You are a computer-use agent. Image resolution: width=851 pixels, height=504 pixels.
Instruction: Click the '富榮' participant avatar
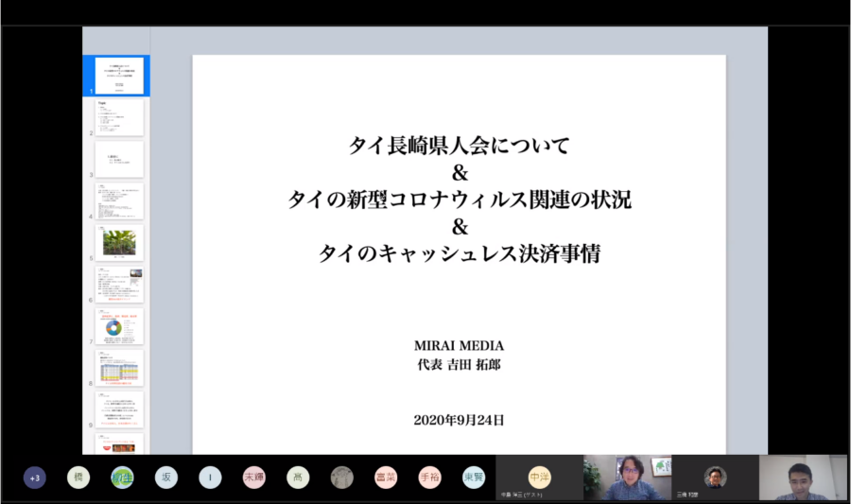(386, 478)
